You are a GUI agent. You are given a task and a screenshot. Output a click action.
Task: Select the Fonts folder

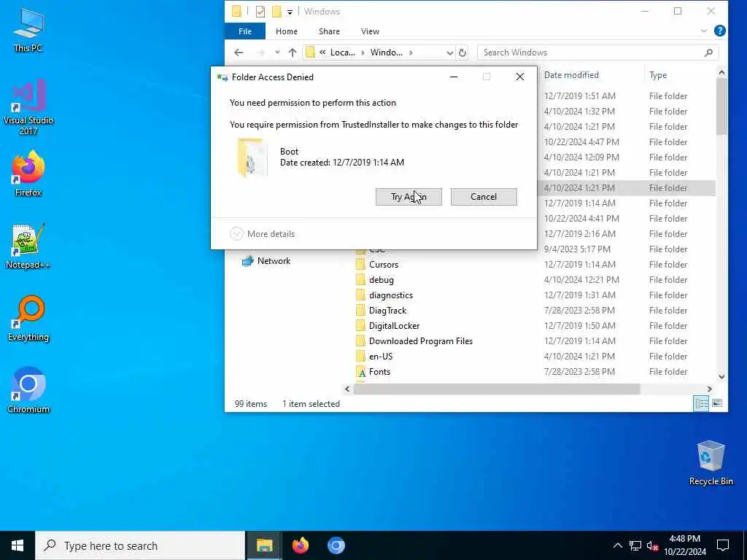point(379,372)
